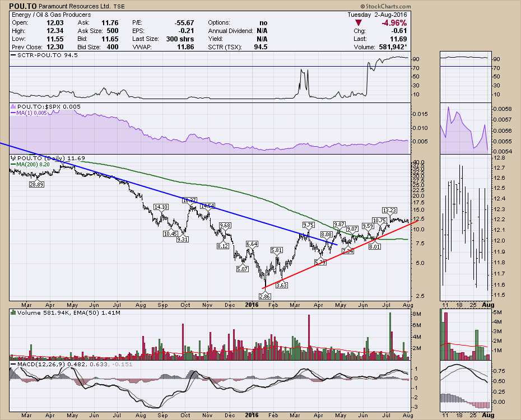Screen dimensions: 521x420
Task: Click the POU.TO:$SPX 0.005 legend
Action: (x=45, y=106)
